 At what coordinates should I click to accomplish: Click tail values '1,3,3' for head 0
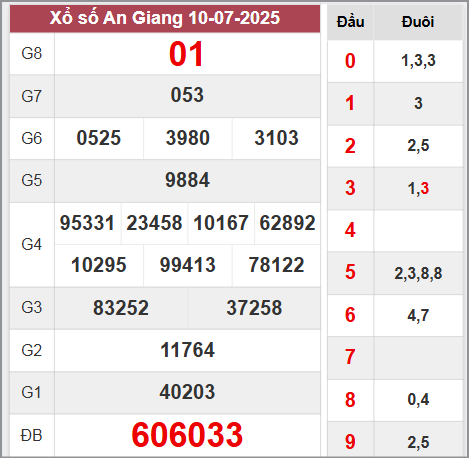[x=418, y=61]
